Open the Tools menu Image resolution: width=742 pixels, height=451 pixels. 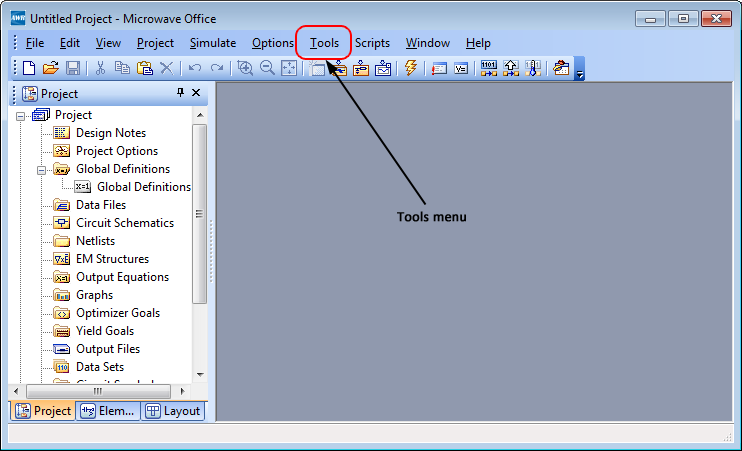(x=324, y=43)
